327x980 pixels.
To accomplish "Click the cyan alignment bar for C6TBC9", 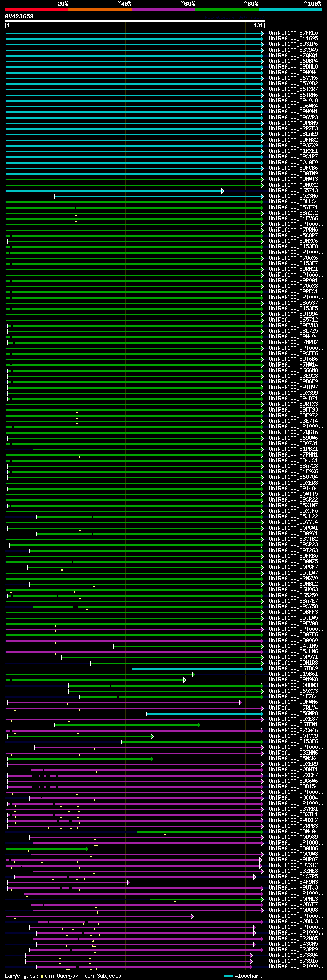I will coord(197,669).
